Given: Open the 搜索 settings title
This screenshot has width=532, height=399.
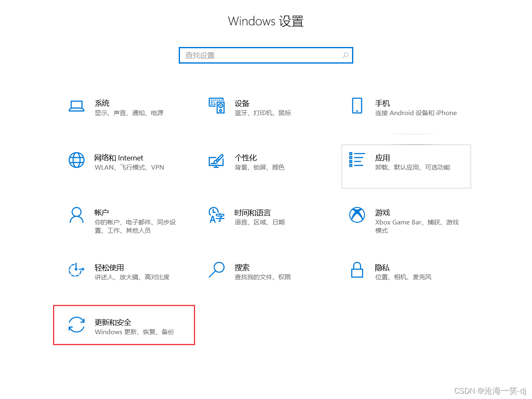Looking at the screenshot, I should click(242, 268).
